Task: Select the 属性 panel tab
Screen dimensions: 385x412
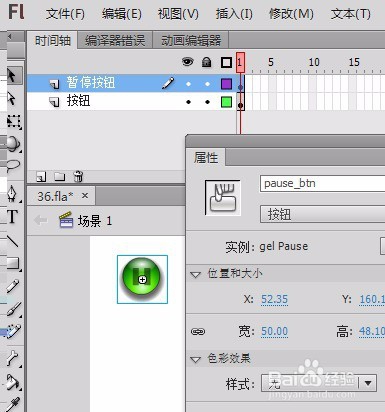Action: [x=206, y=157]
